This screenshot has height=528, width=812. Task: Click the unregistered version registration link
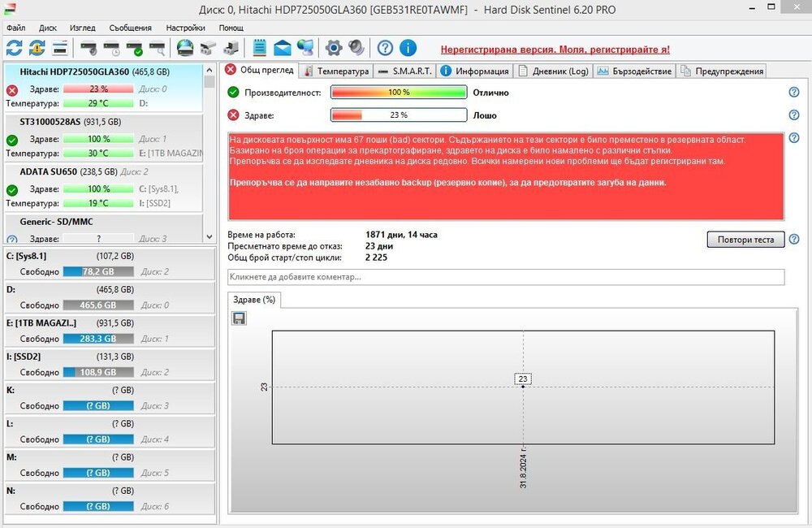[x=555, y=49]
